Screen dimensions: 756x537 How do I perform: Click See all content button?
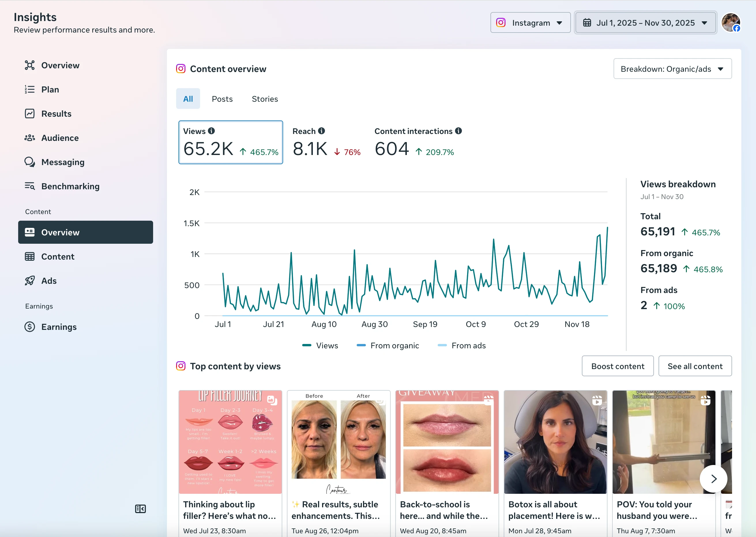pyautogui.click(x=695, y=366)
